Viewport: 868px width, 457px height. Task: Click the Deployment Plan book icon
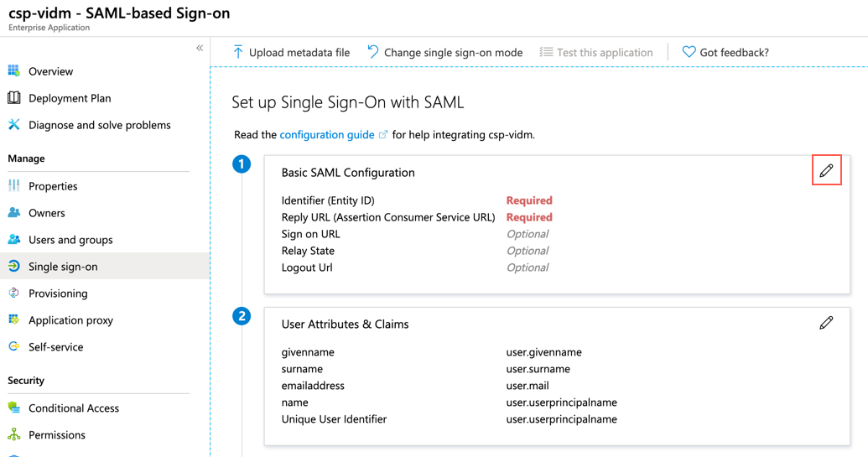(x=14, y=98)
